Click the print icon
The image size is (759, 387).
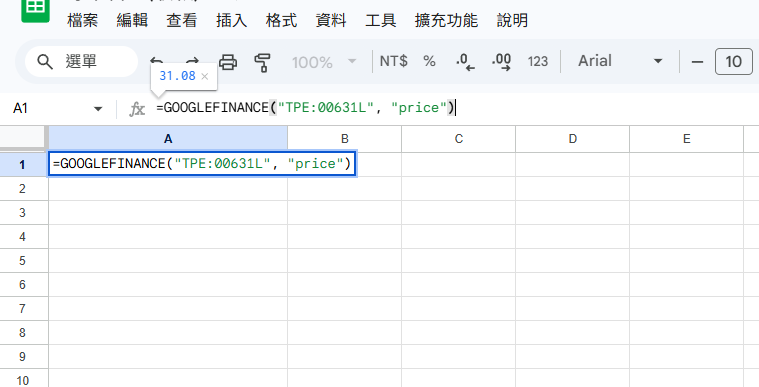pyautogui.click(x=228, y=62)
